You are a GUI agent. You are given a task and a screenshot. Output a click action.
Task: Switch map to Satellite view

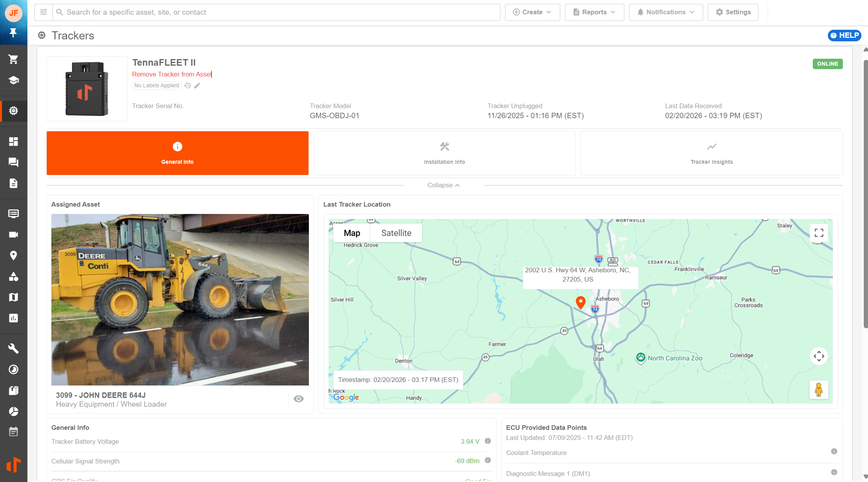tap(396, 233)
